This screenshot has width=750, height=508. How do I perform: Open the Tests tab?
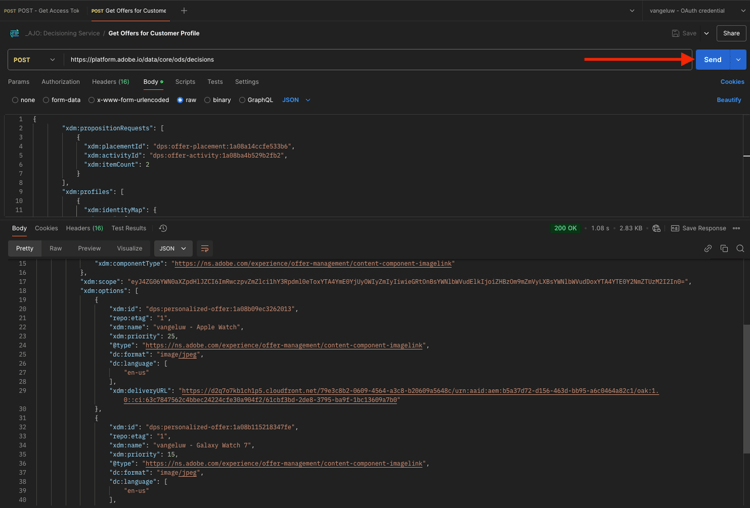click(215, 82)
